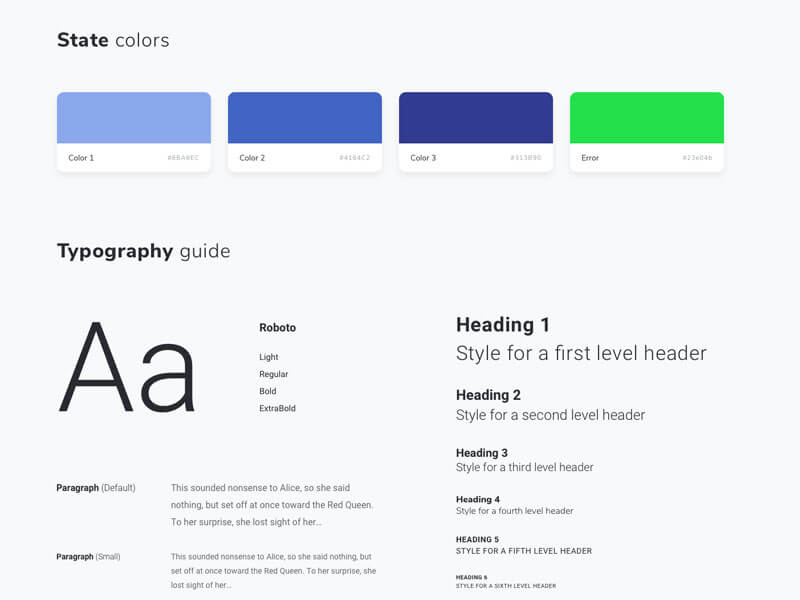Screen dimensions: 800x600
Task: Choose the Bold font weight
Action: (267, 391)
